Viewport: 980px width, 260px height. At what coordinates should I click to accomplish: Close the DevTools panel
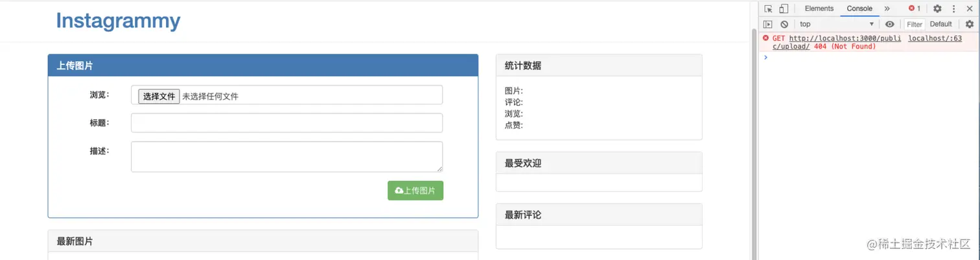(970, 8)
